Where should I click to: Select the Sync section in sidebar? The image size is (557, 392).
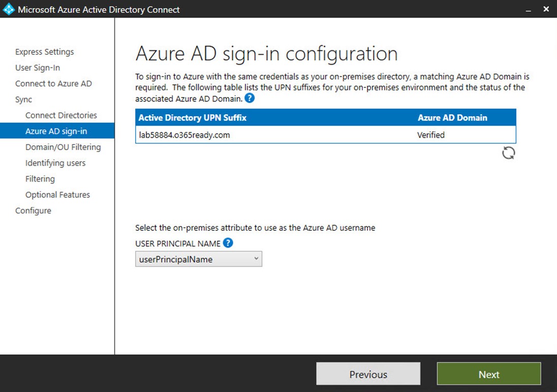(x=23, y=100)
